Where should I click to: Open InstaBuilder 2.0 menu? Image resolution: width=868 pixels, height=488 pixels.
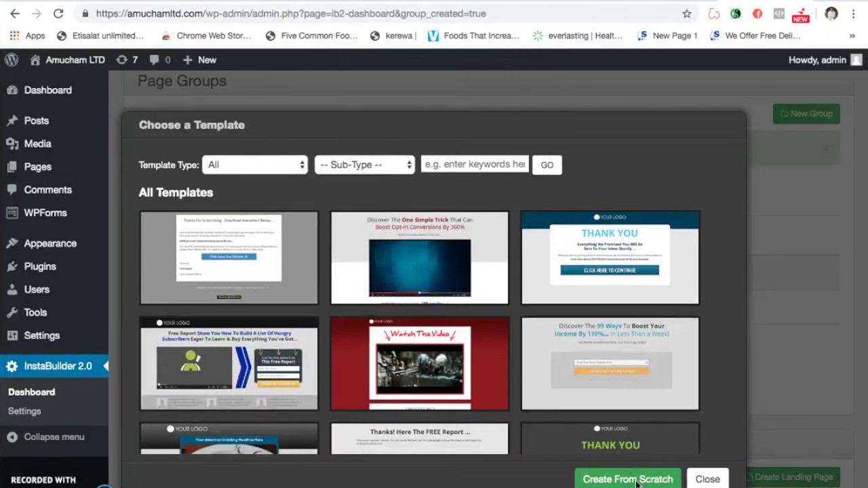click(54, 366)
